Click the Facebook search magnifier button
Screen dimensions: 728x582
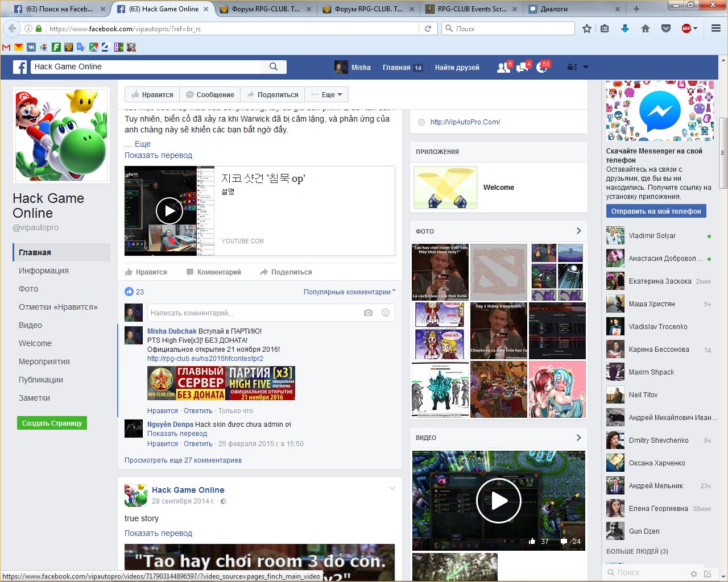point(274,67)
